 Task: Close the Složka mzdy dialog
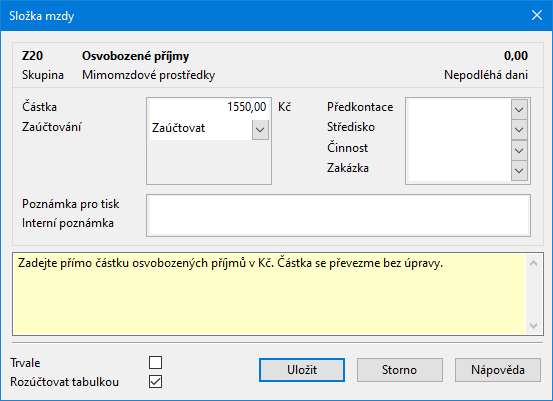pyautogui.click(x=537, y=16)
